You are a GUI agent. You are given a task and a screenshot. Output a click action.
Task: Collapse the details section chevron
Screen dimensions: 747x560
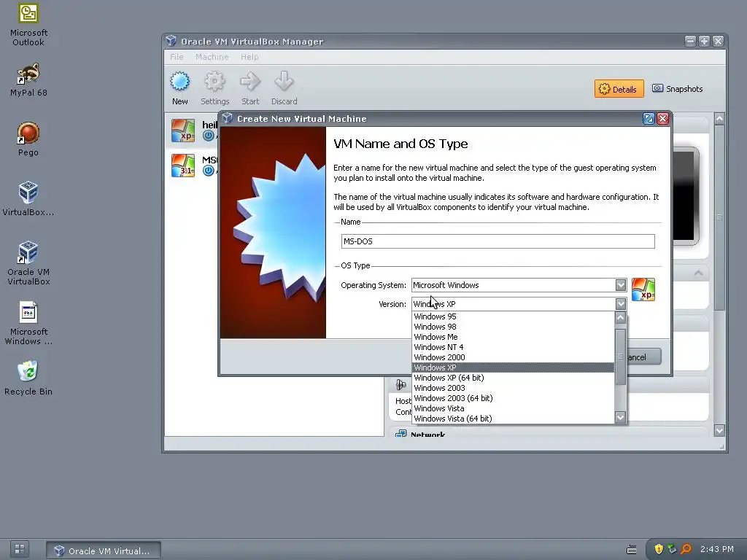(x=698, y=273)
